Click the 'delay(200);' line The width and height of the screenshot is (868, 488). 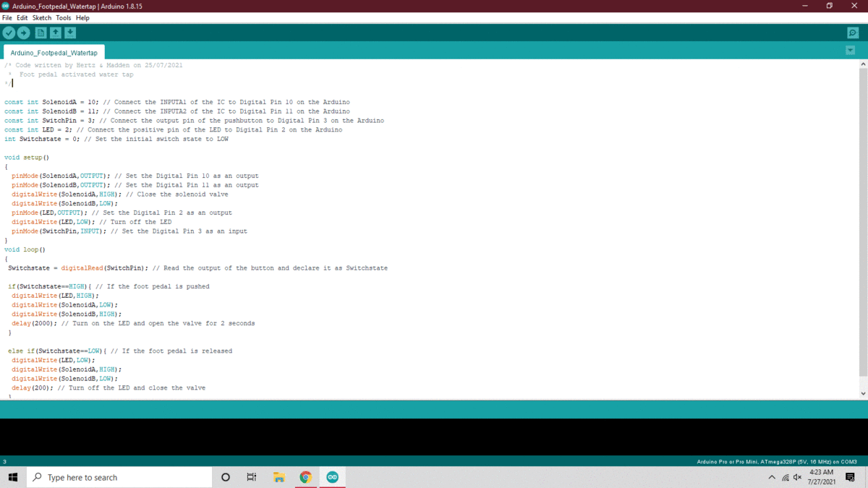tap(109, 388)
